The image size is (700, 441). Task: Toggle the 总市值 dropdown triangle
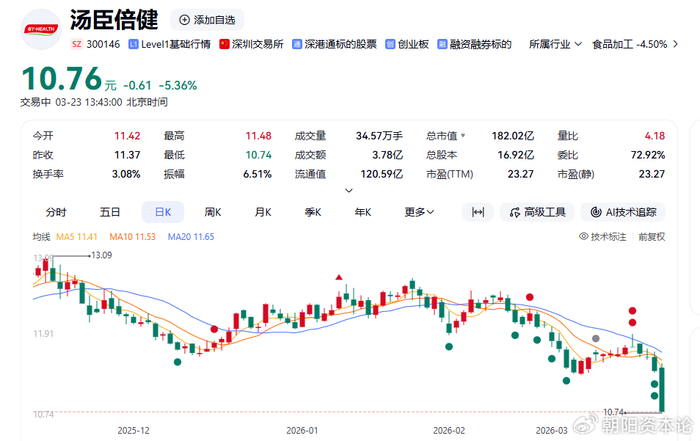tap(463, 135)
